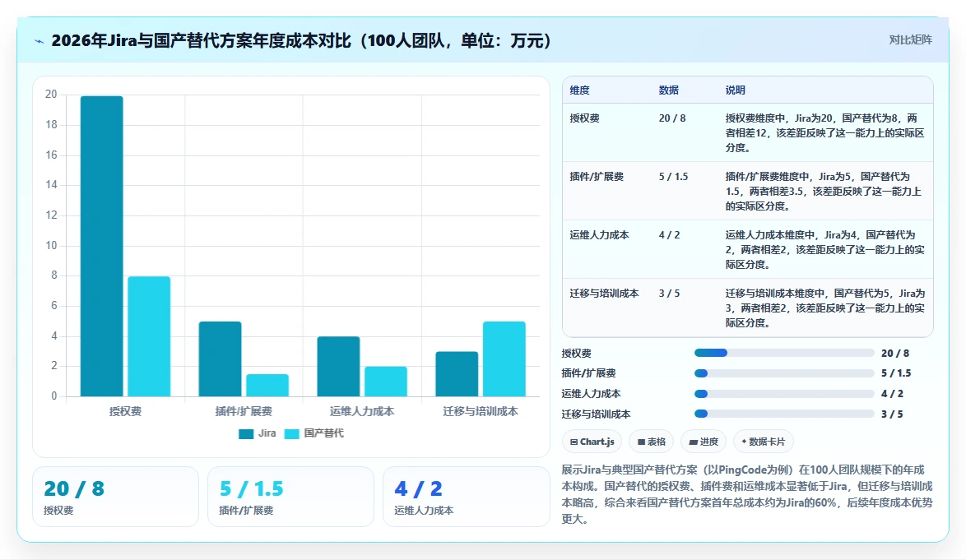Viewport: 966px width, 560px height.
Task: Click the 维度 column header
Action: 580,90
